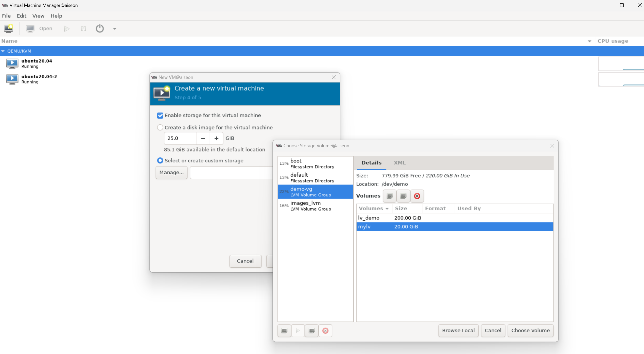The width and height of the screenshot is (644, 354).
Task: Click the red Delete volume icon
Action: [417, 196]
